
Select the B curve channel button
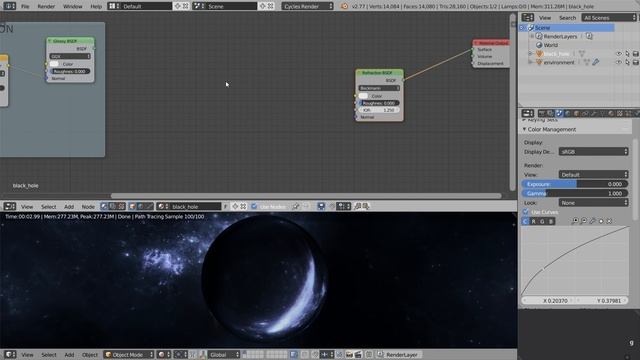click(551, 221)
